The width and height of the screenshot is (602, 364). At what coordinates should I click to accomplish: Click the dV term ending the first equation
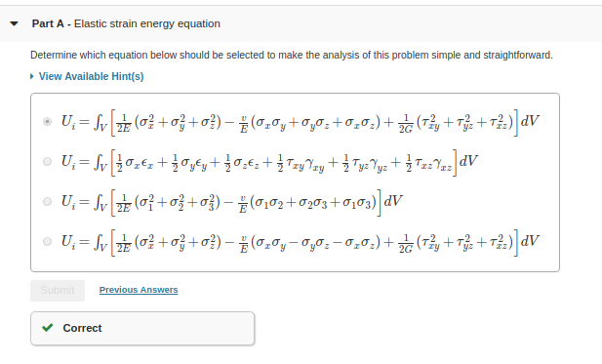pyautogui.click(x=530, y=121)
